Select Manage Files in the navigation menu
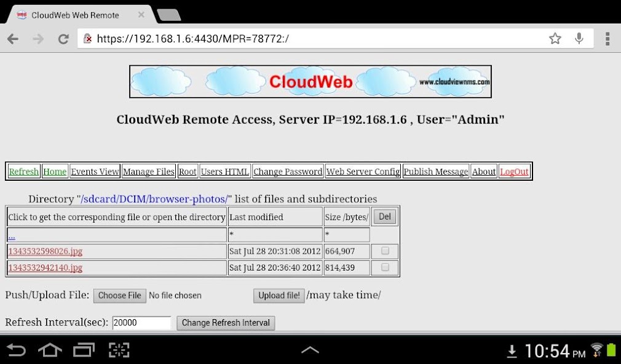Screen dimensions: 621x364 coord(148,171)
